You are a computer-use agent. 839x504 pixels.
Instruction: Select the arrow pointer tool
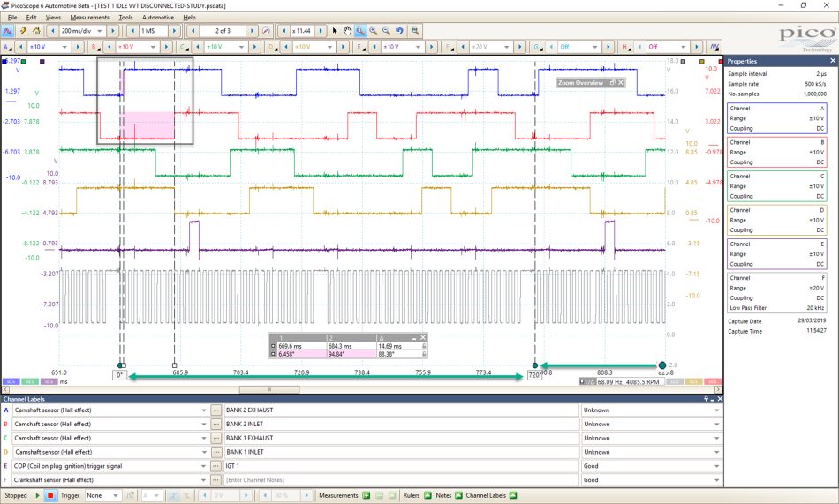335,31
